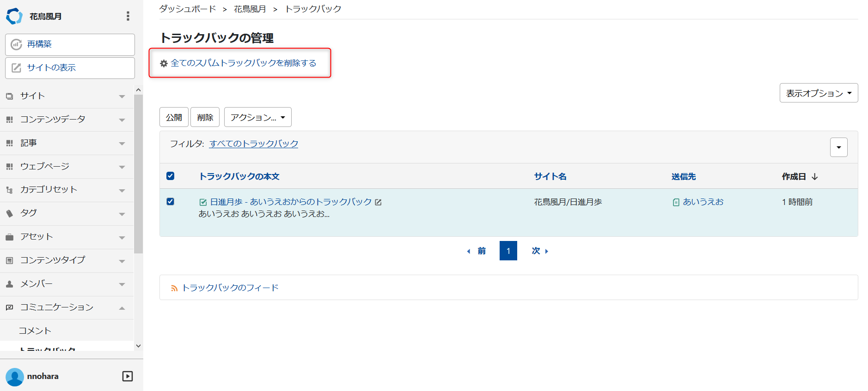Click sidebar scrollbar up arrow

click(138, 90)
